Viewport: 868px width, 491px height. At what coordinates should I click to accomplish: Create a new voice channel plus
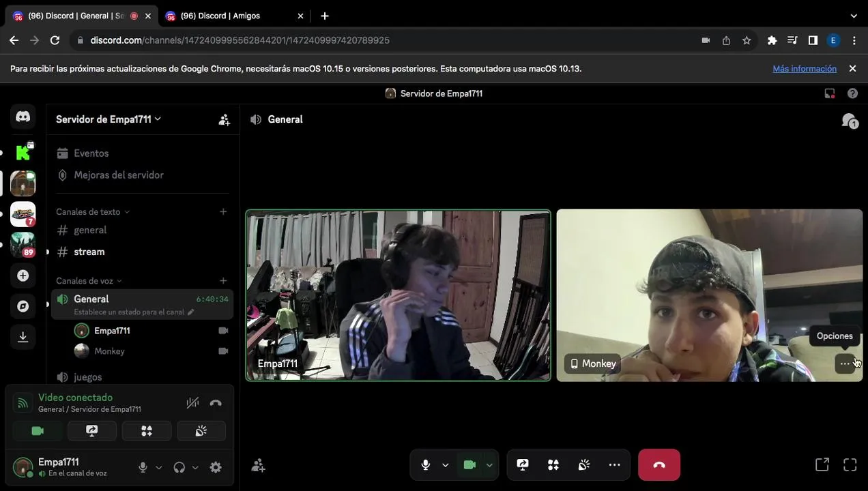(223, 280)
